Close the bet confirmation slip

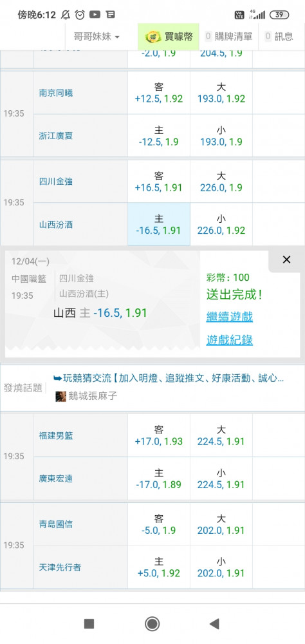pyautogui.click(x=286, y=259)
